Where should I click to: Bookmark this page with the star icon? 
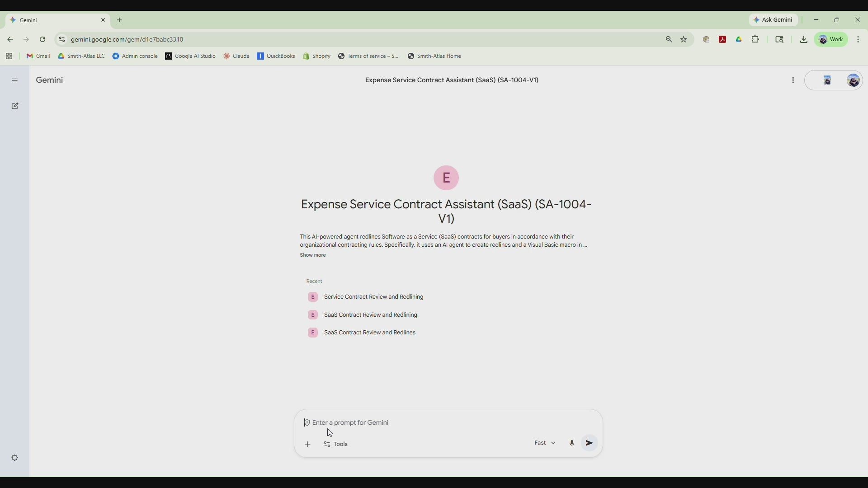click(684, 40)
